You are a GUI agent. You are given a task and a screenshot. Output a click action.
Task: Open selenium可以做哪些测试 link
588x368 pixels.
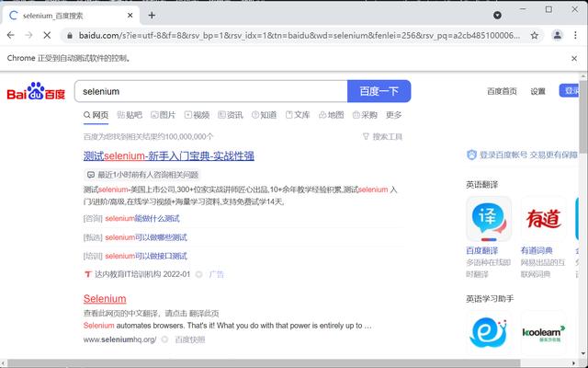[x=146, y=237]
